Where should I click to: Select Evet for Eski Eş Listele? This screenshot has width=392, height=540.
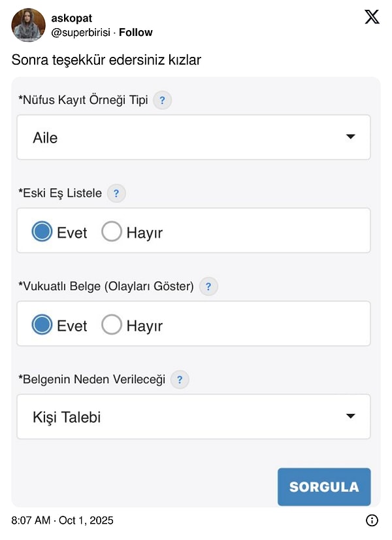(42, 231)
